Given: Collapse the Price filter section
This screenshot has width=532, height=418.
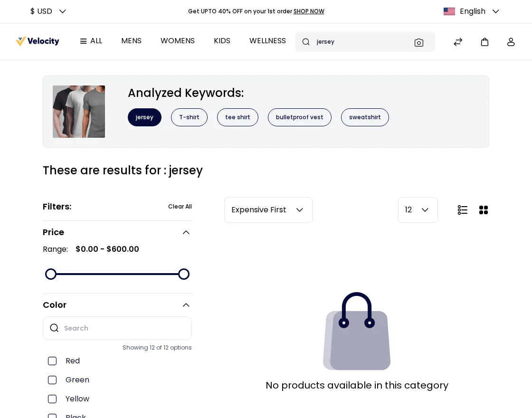Looking at the screenshot, I should tap(186, 232).
